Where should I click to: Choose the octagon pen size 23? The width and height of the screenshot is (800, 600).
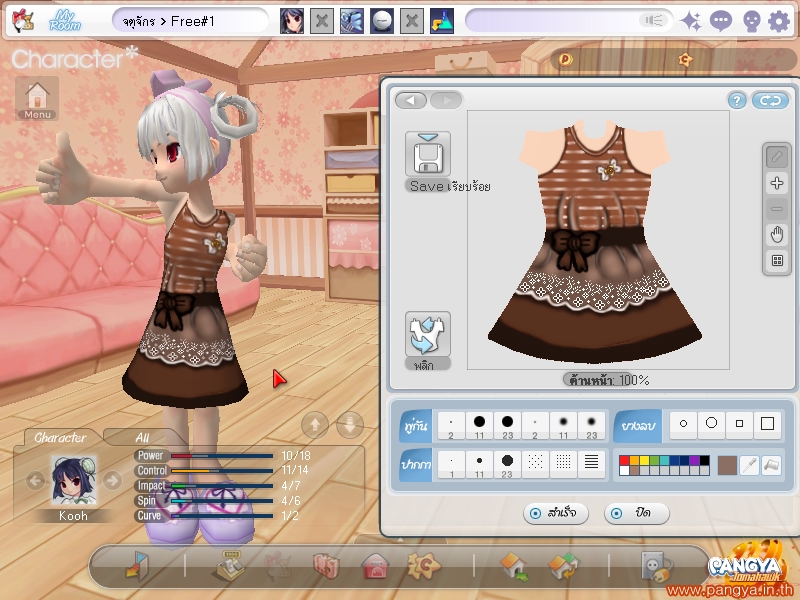(x=507, y=465)
